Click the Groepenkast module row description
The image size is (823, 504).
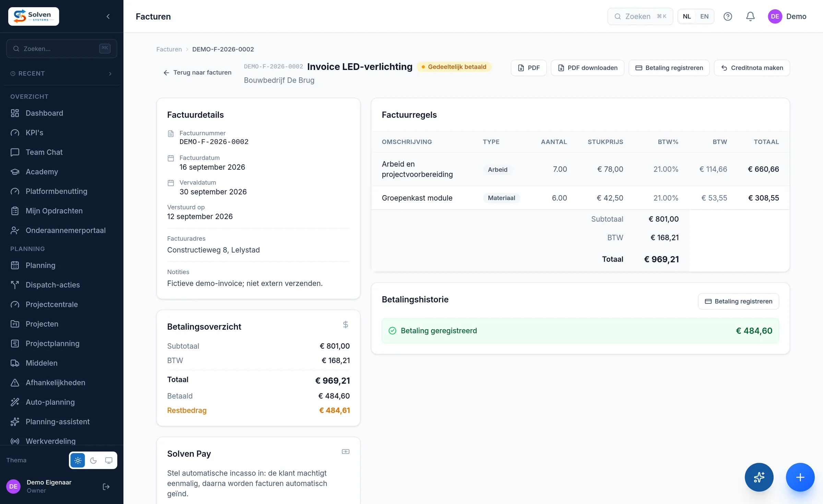tap(417, 198)
